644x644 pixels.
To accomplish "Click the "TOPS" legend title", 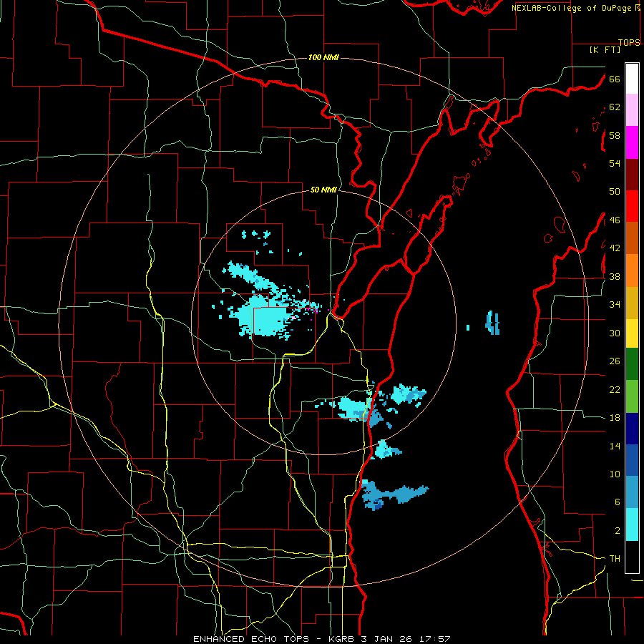I will pos(629,42).
